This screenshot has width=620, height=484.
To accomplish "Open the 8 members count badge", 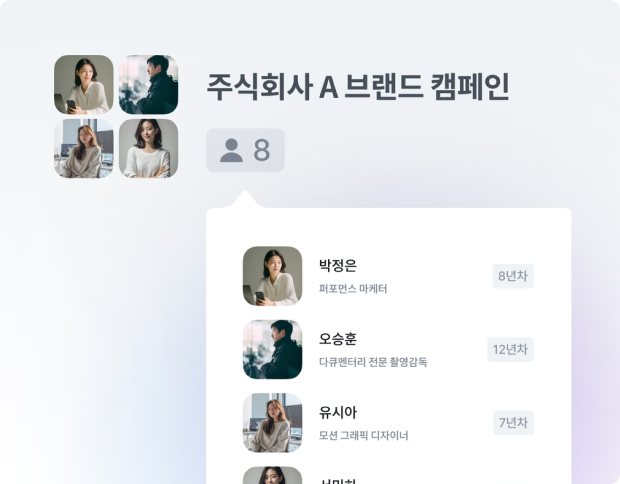I will coord(245,150).
